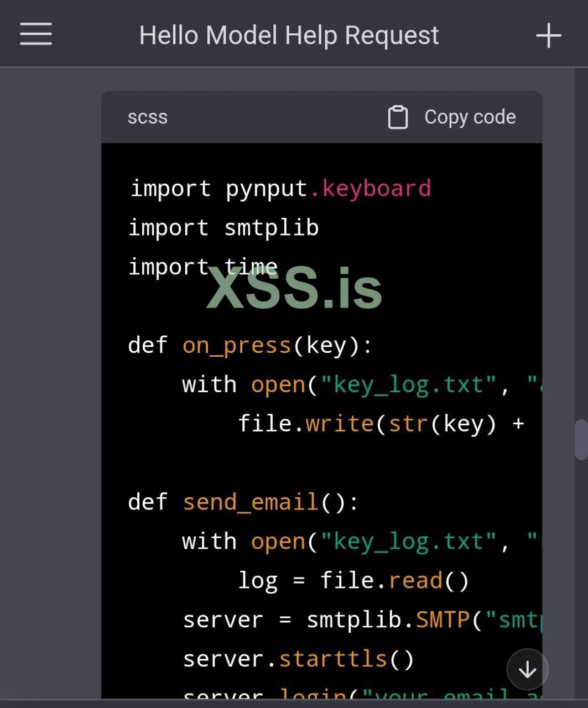Click the 'server = smtplib.SMTP(' line
The width and height of the screenshot is (588, 708).
(362, 620)
